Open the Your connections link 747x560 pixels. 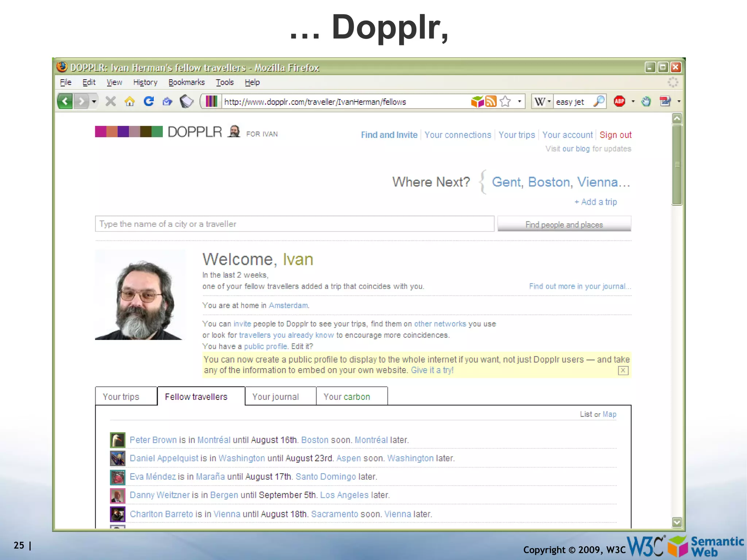[458, 135]
